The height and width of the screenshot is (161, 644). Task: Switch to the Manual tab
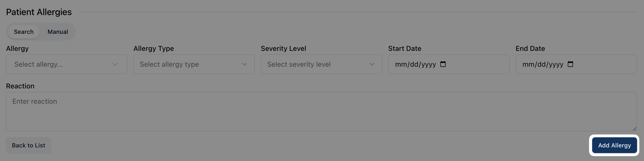coord(58,32)
